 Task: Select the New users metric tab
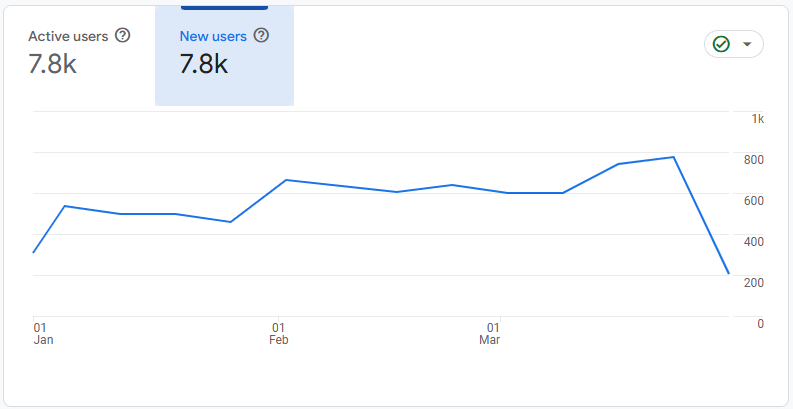pyautogui.click(x=225, y=56)
